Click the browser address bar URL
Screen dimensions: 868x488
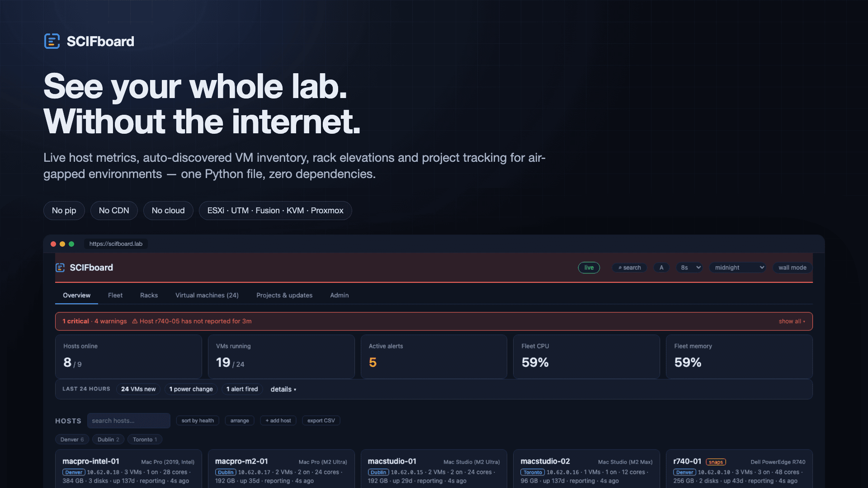116,244
